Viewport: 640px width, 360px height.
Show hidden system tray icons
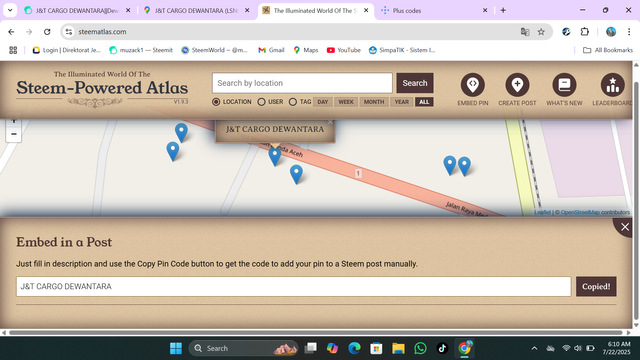click(x=534, y=348)
